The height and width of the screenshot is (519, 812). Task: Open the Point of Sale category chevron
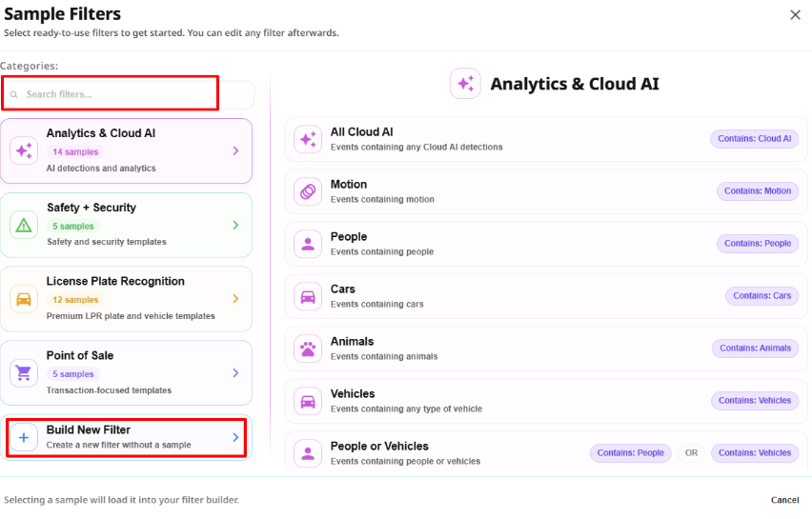pos(235,373)
